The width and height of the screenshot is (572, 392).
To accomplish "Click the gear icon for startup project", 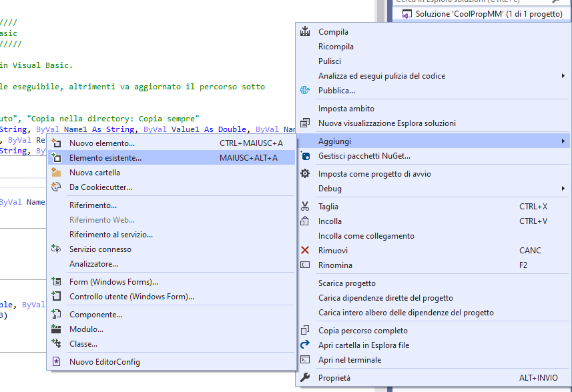I will (305, 173).
